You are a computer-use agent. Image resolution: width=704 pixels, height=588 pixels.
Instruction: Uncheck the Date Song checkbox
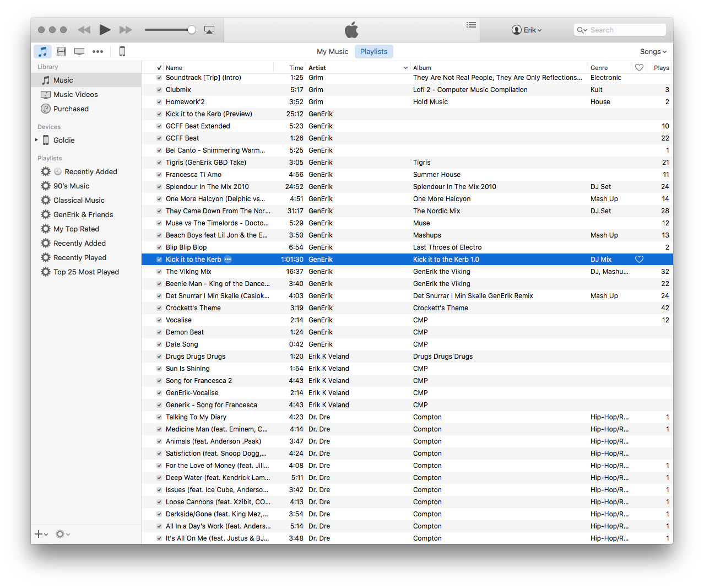[x=159, y=344]
